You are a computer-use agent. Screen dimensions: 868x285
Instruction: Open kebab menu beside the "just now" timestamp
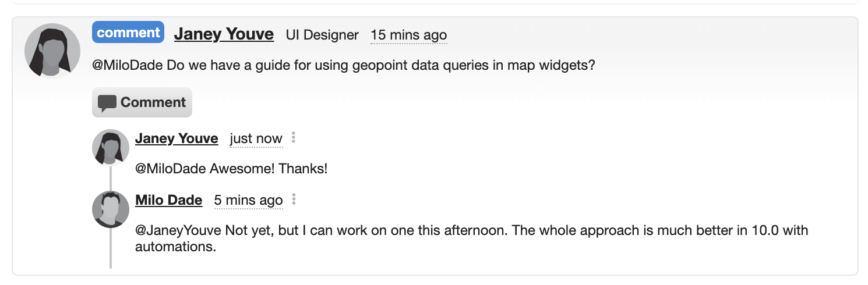pos(294,138)
